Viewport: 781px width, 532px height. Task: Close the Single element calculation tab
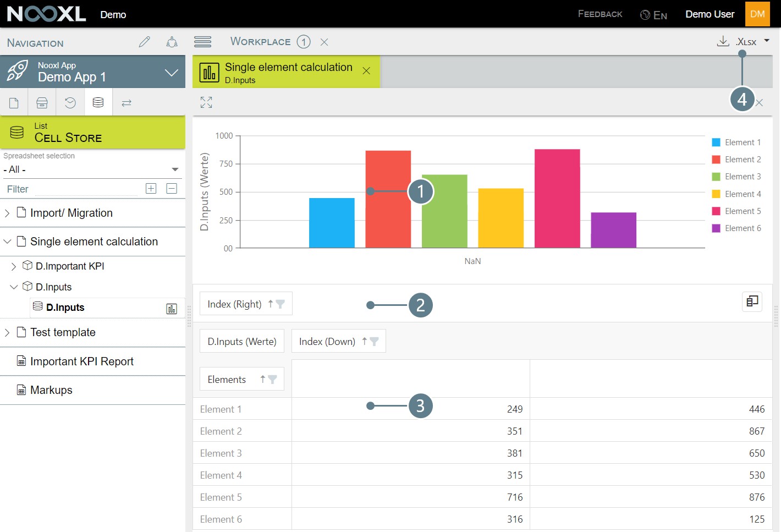point(366,70)
